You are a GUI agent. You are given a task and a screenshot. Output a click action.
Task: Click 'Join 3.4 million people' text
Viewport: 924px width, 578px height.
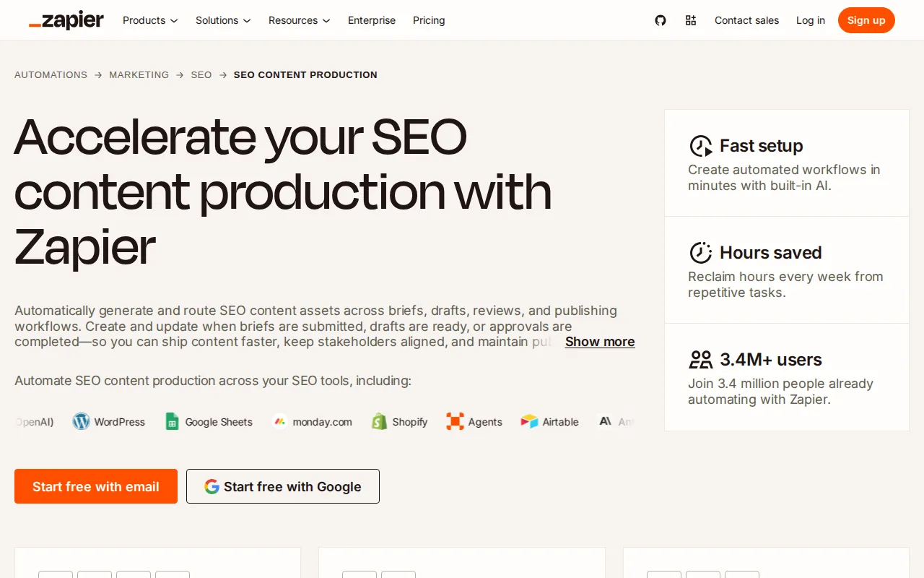tap(780, 392)
